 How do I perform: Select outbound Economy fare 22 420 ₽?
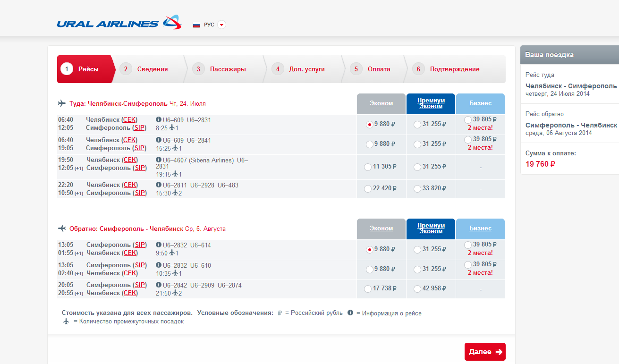(x=368, y=189)
